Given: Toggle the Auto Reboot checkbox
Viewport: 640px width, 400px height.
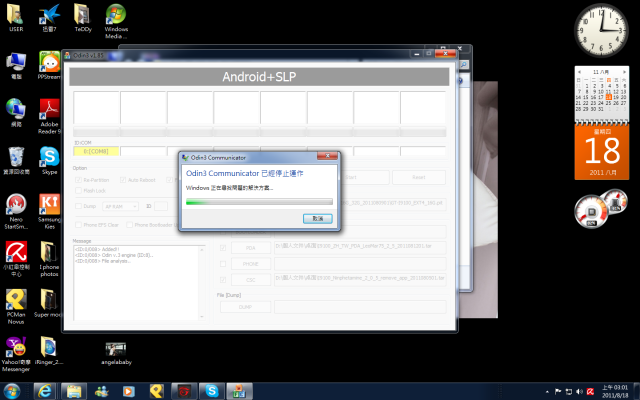Looking at the screenshot, I should click(123, 180).
